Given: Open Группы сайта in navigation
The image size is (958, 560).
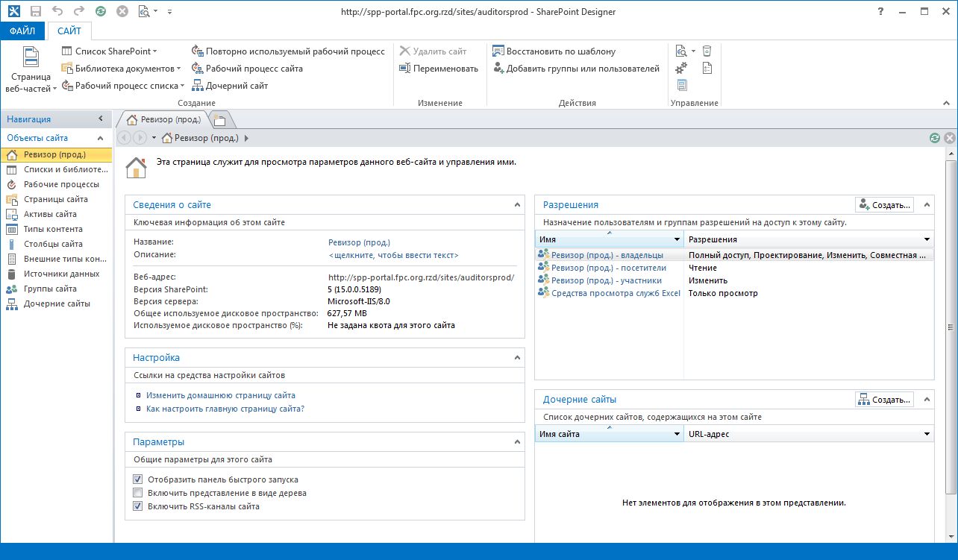Looking at the screenshot, I should (x=56, y=289).
